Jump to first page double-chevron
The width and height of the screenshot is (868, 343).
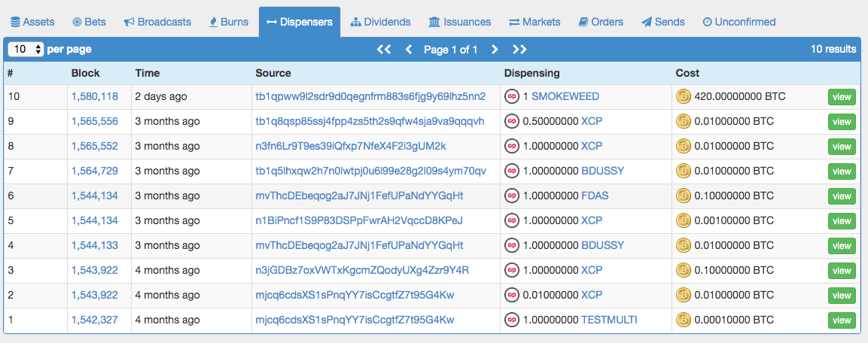coord(384,49)
